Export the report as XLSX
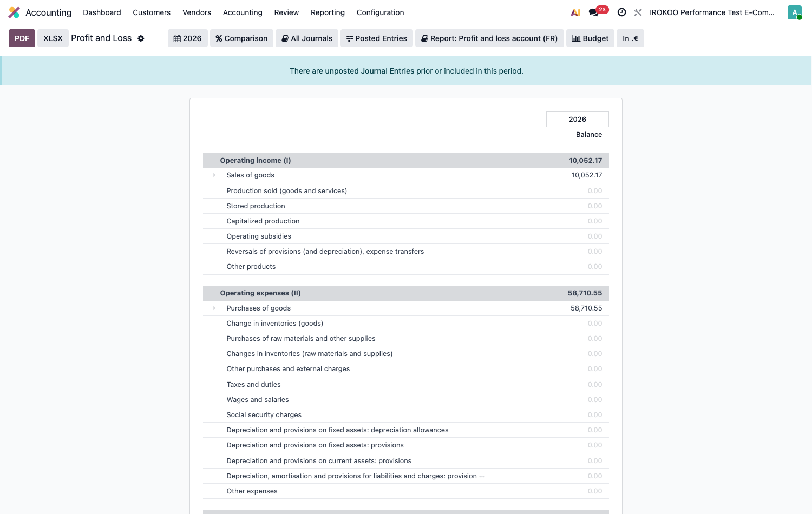Screen dimensions: 812x514 (53, 38)
